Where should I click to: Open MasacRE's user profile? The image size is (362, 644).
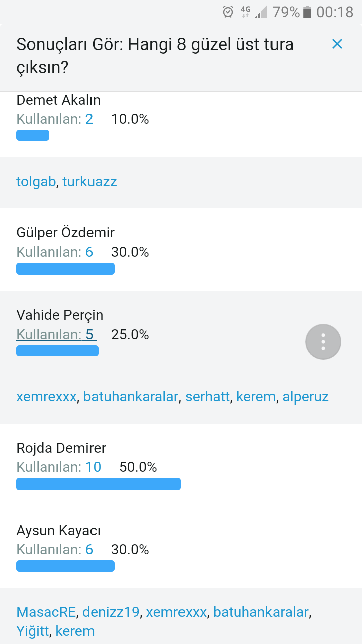coord(46,612)
